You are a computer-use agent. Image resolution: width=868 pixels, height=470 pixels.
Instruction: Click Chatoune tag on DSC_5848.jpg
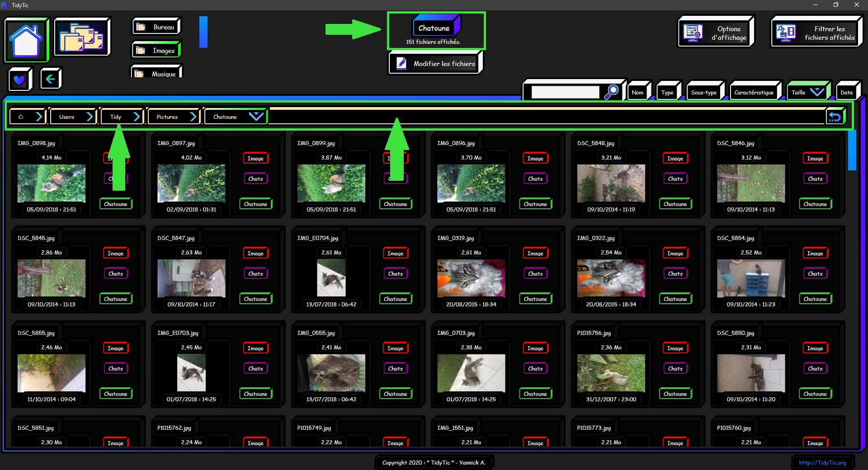click(x=675, y=204)
